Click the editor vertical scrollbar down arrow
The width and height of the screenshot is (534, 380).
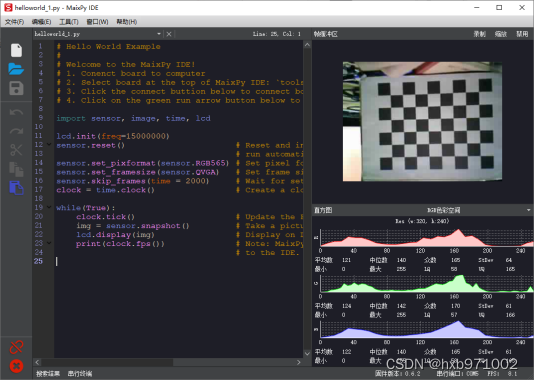click(307, 354)
